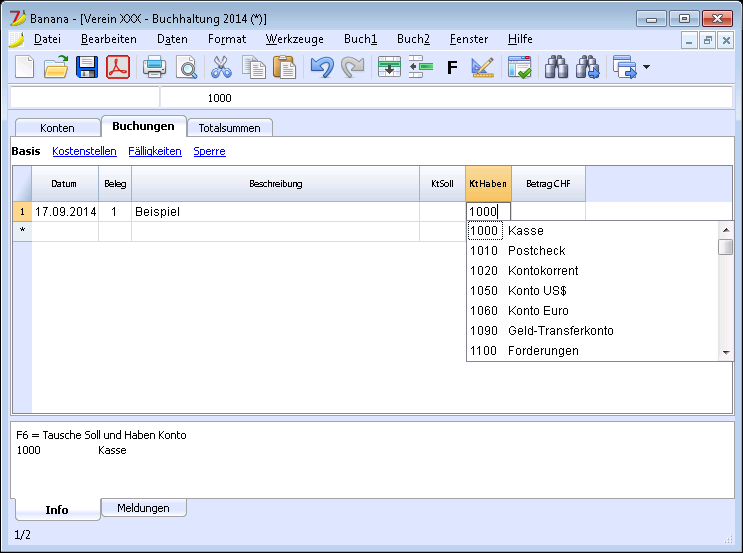Click the check accounting icon with green checkmark
The image size is (743, 553).
coord(519,67)
